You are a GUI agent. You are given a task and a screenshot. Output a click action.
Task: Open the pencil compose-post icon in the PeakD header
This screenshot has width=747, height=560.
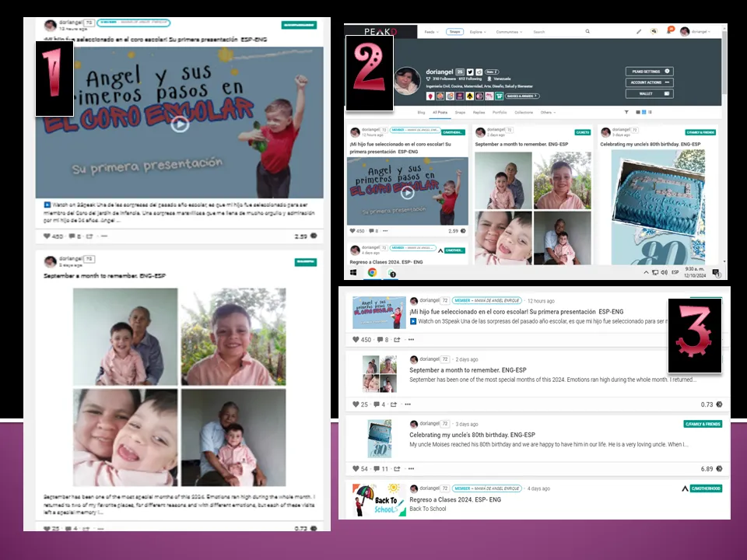tap(638, 31)
